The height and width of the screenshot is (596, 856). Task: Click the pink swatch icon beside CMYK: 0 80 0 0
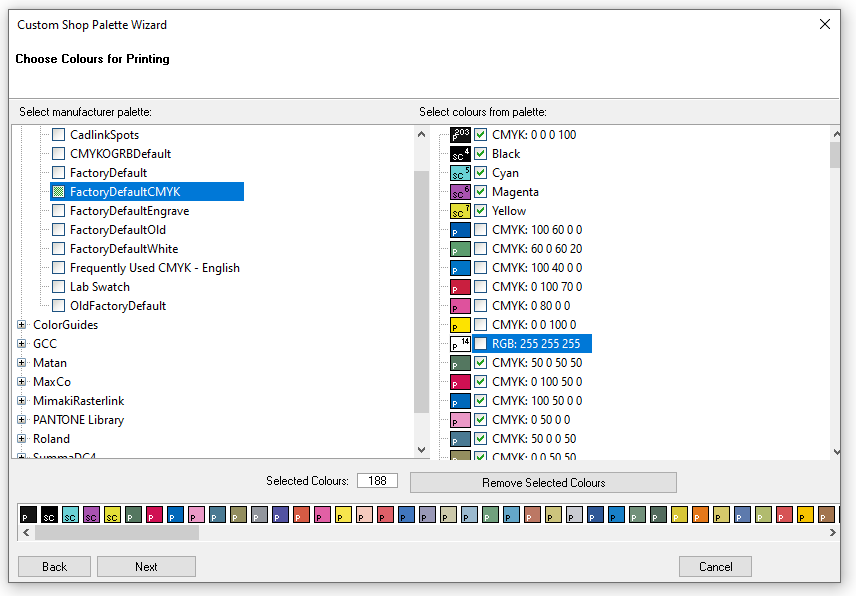click(x=460, y=306)
